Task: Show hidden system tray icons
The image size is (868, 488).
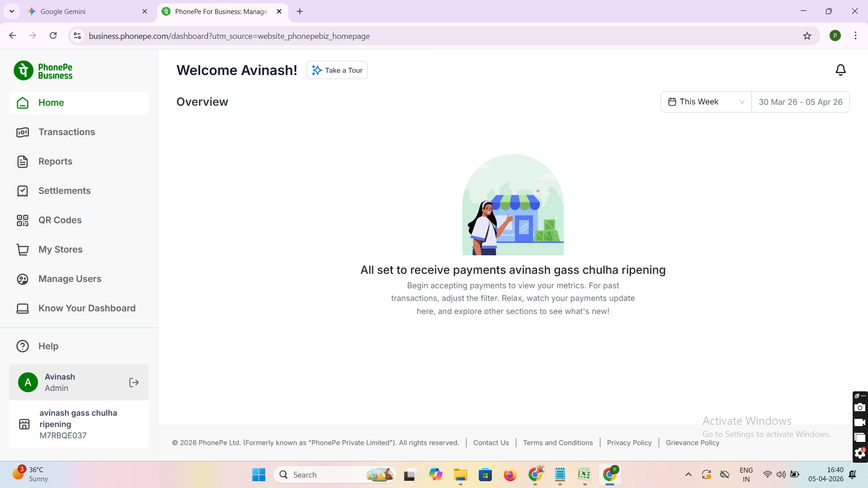Action: (689, 474)
